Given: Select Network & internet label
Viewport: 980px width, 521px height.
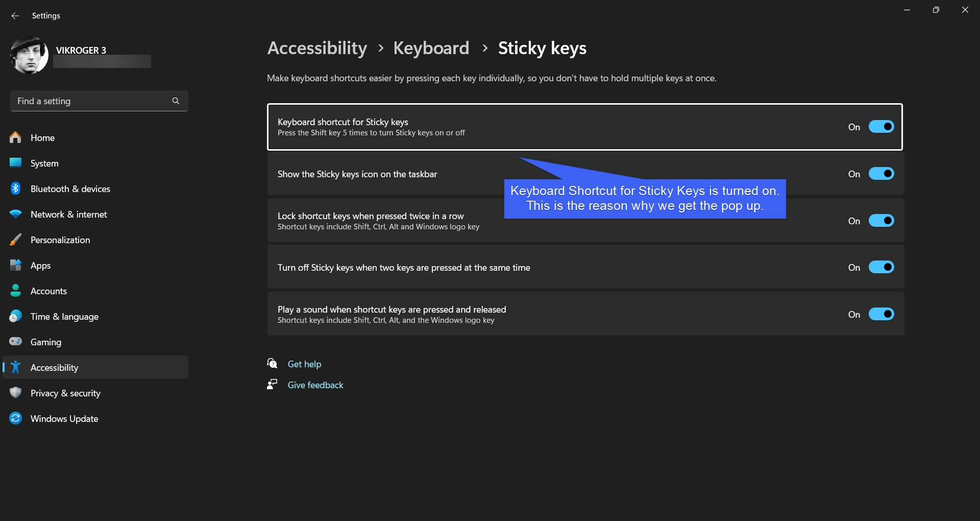Looking at the screenshot, I should click(x=69, y=215).
